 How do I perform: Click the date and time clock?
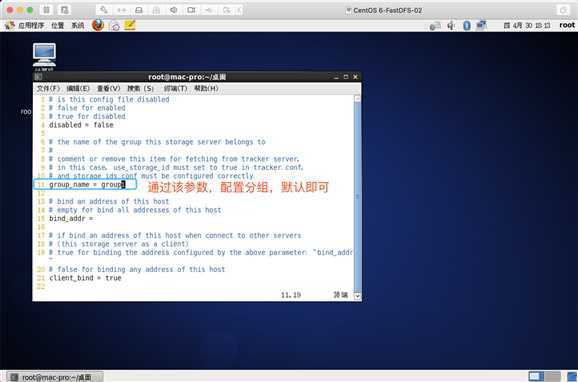pos(527,25)
